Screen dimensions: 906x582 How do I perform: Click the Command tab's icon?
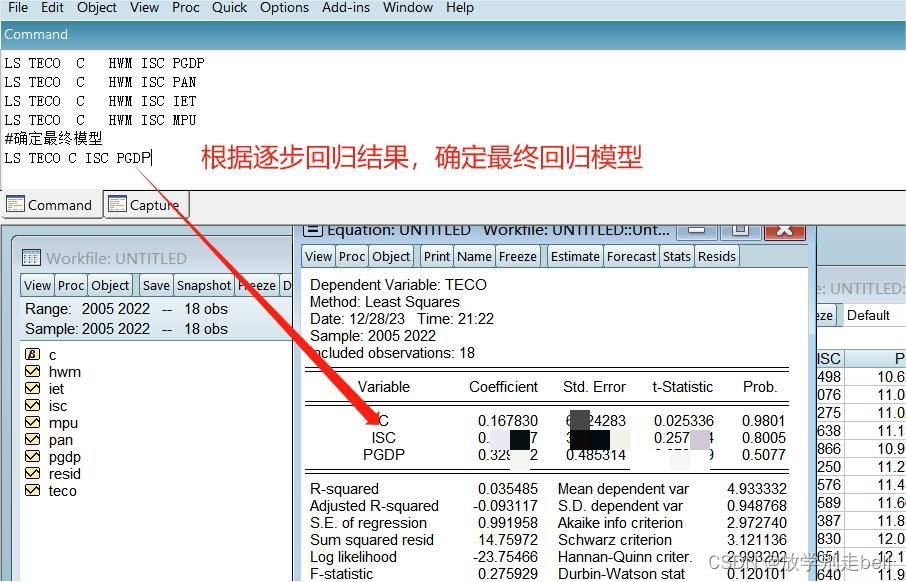[x=15, y=205]
